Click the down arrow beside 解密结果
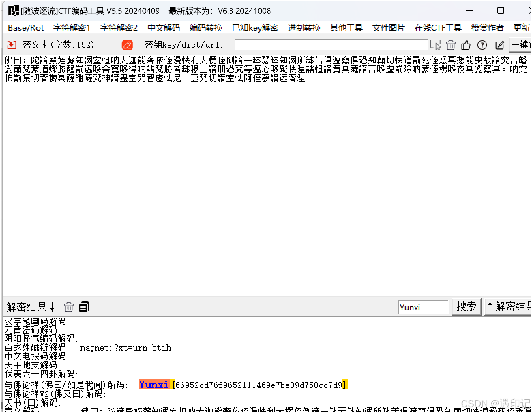The image size is (532, 413). pos(52,307)
